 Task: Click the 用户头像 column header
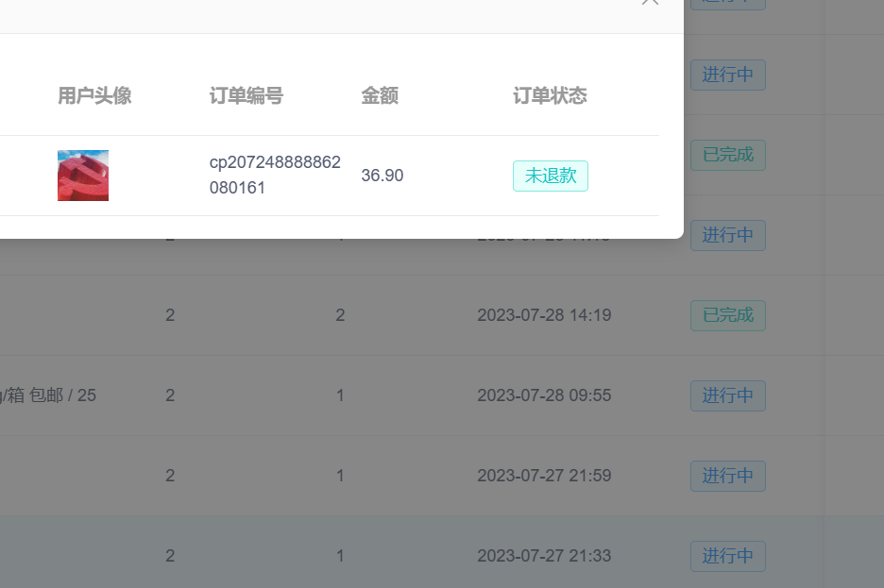(x=94, y=95)
